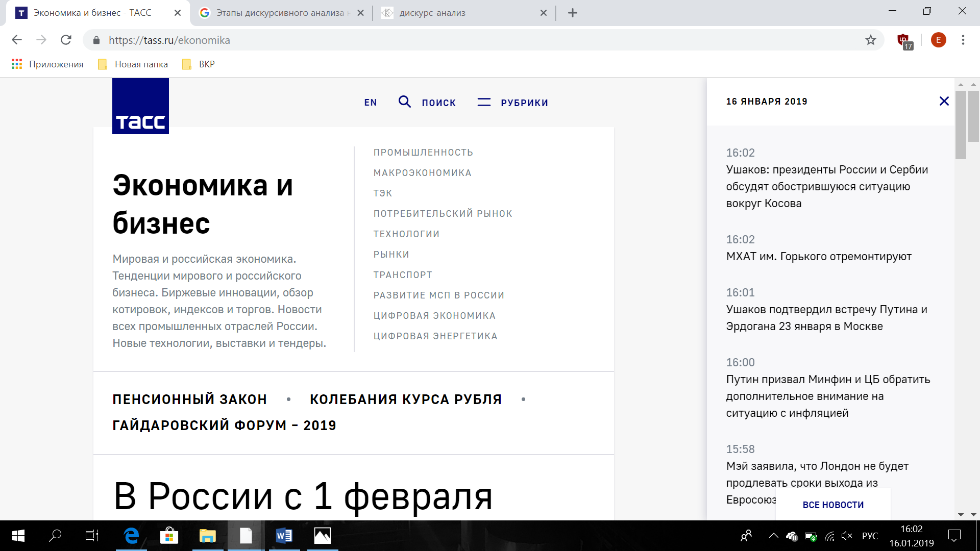Open the ВКР bookmarks folder
980x551 pixels.
point(199,64)
